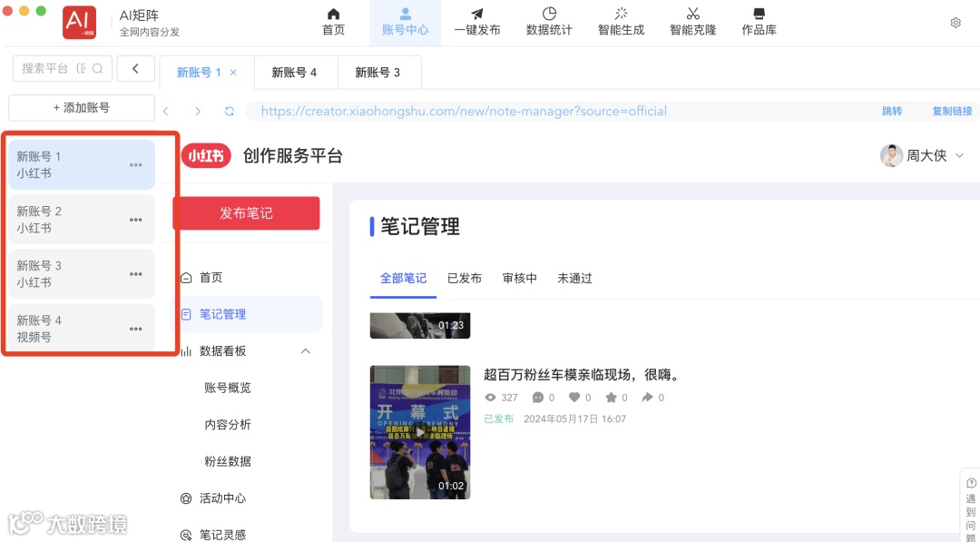Open 笔记管理 in sidebar
Viewport: 980px width, 542px height.
246,314
